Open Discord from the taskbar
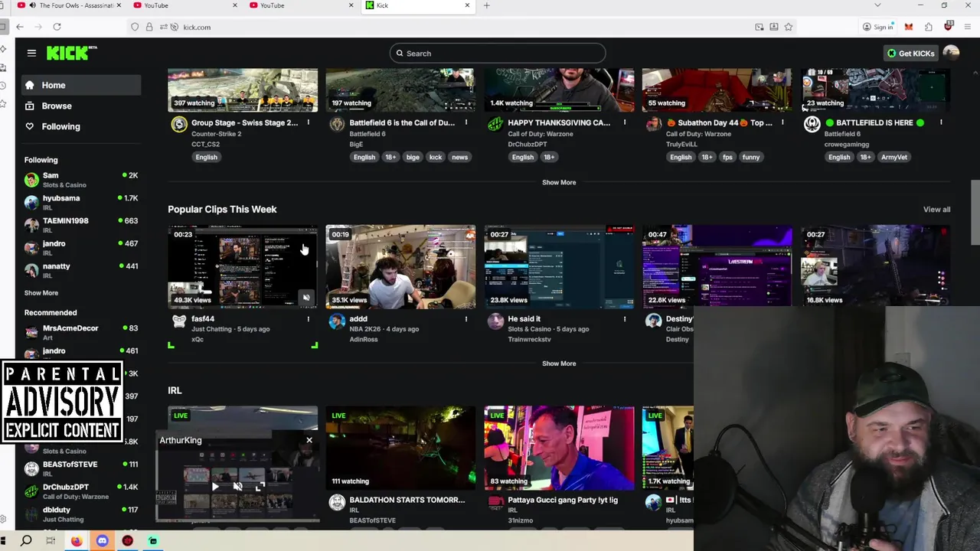 tap(102, 541)
